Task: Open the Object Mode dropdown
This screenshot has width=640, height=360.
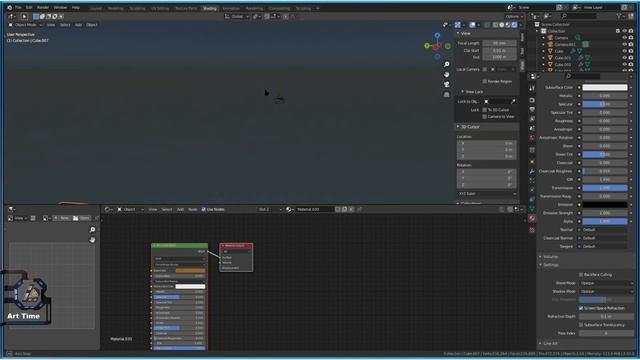Action: coord(25,25)
